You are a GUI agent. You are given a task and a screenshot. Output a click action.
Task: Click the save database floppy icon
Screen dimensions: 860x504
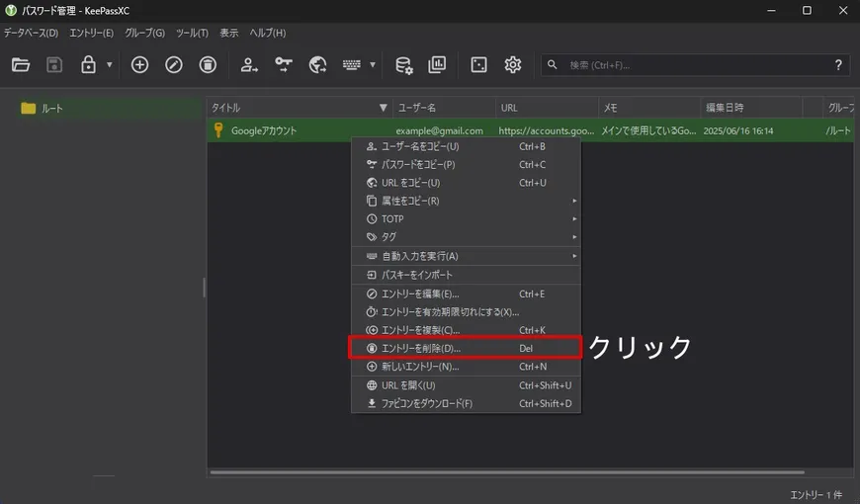point(54,64)
